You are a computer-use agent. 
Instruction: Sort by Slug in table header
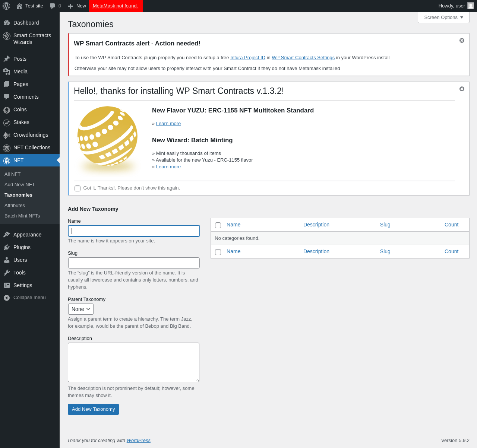coord(385,225)
